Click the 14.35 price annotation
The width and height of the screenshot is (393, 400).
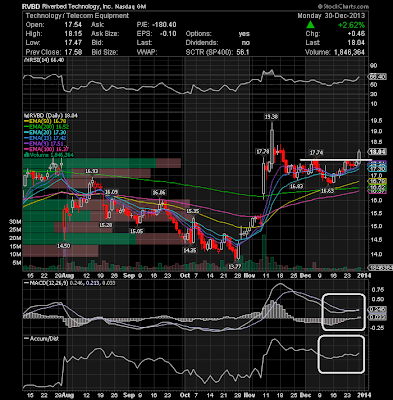pyautogui.click(x=190, y=251)
